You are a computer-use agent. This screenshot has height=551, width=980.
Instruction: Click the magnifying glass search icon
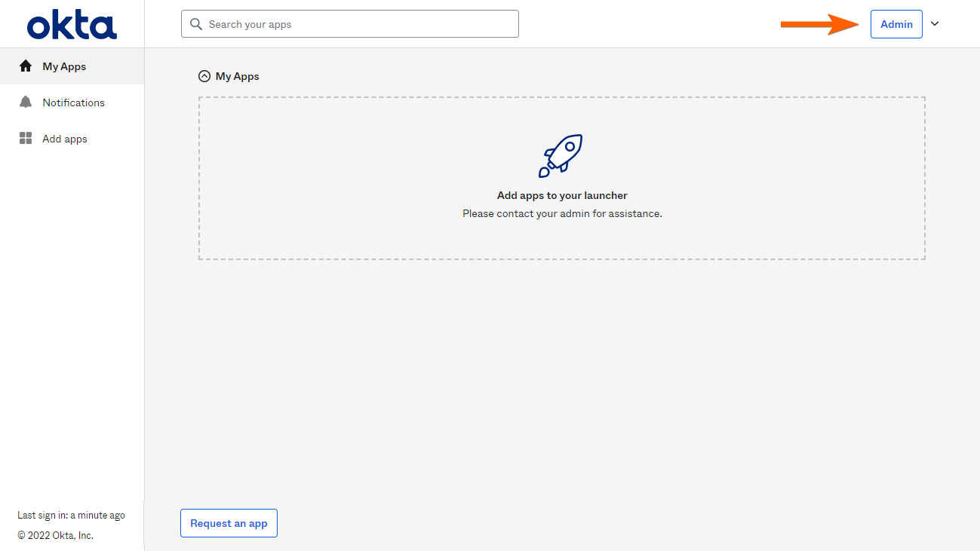196,24
